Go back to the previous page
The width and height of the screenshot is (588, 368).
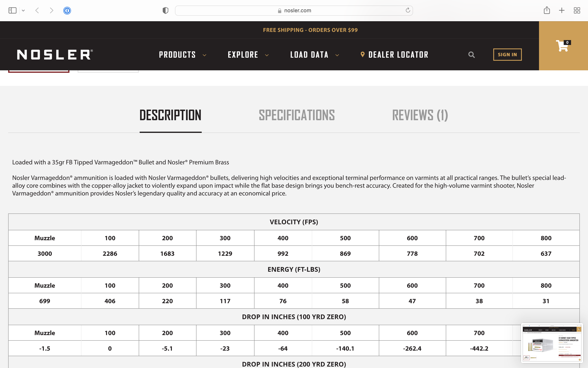37,10
